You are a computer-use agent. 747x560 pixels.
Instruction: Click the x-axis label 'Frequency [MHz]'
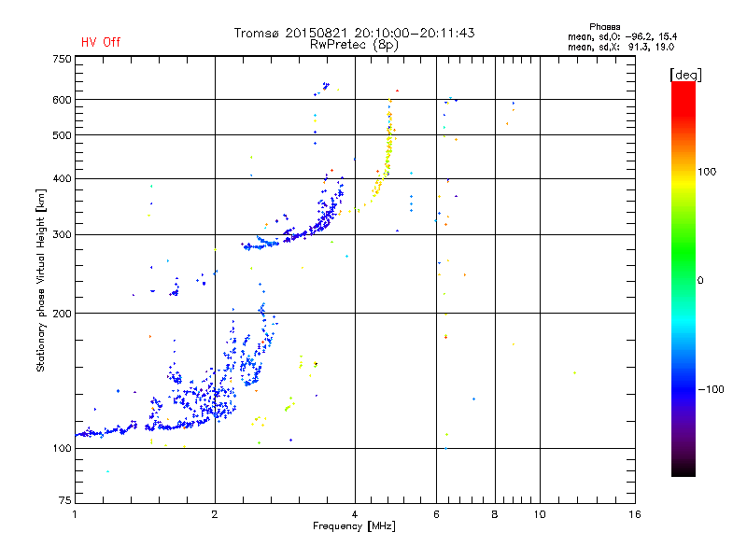(354, 526)
